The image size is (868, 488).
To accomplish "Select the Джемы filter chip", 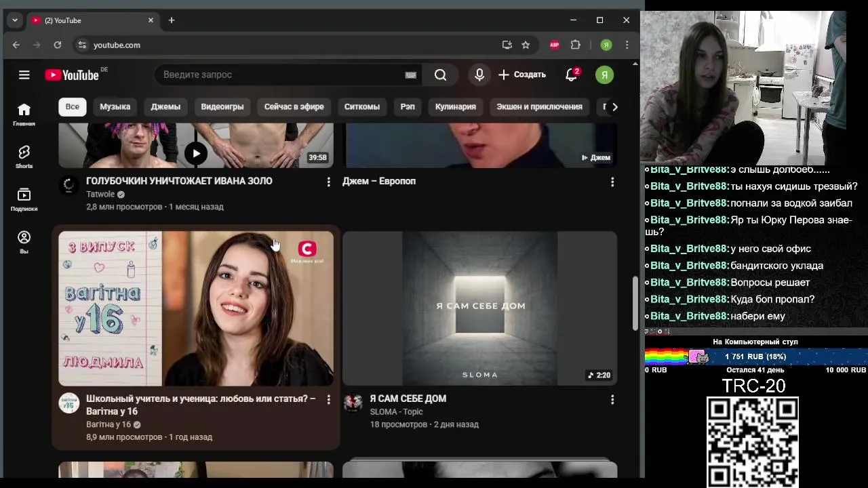I will pyautogui.click(x=165, y=106).
